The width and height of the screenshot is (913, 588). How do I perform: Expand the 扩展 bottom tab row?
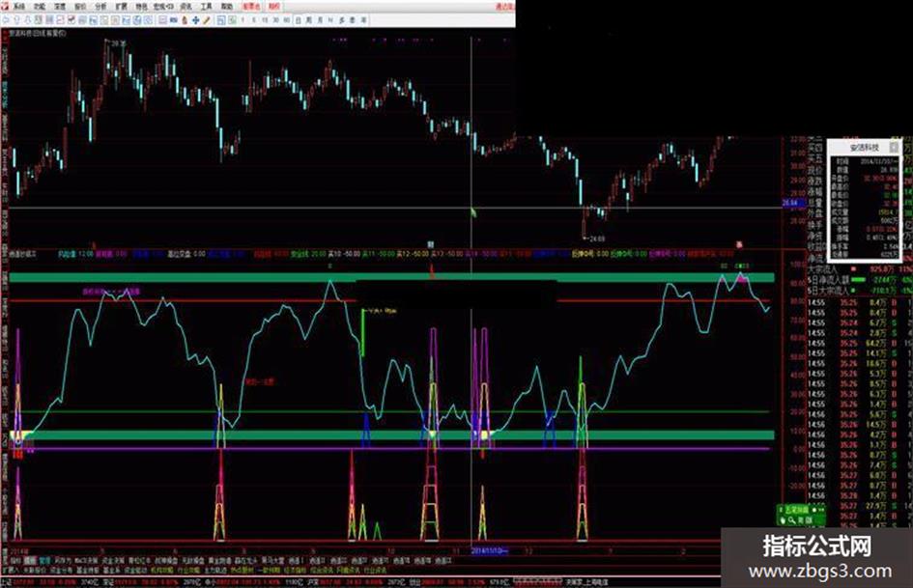[x=11, y=571]
